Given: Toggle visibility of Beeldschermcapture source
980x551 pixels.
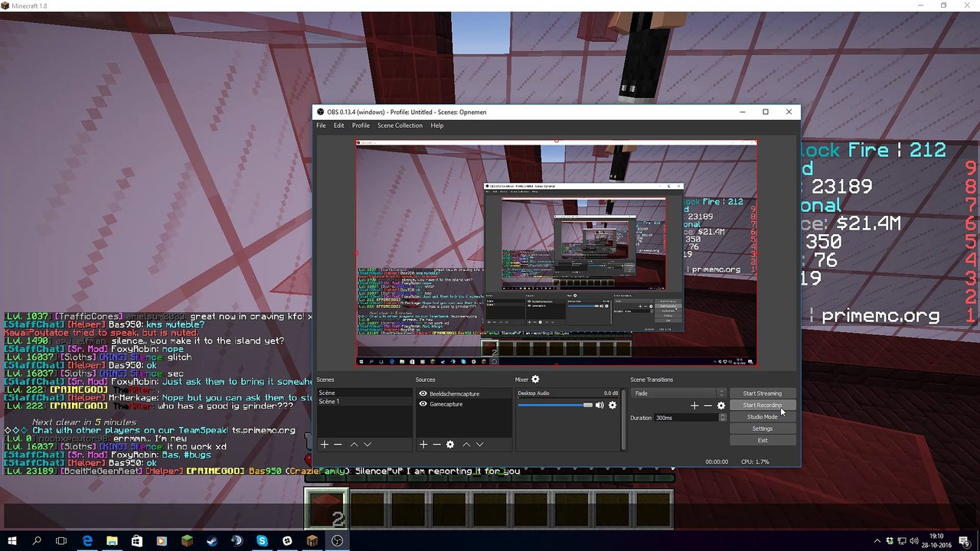Looking at the screenshot, I should pyautogui.click(x=423, y=393).
